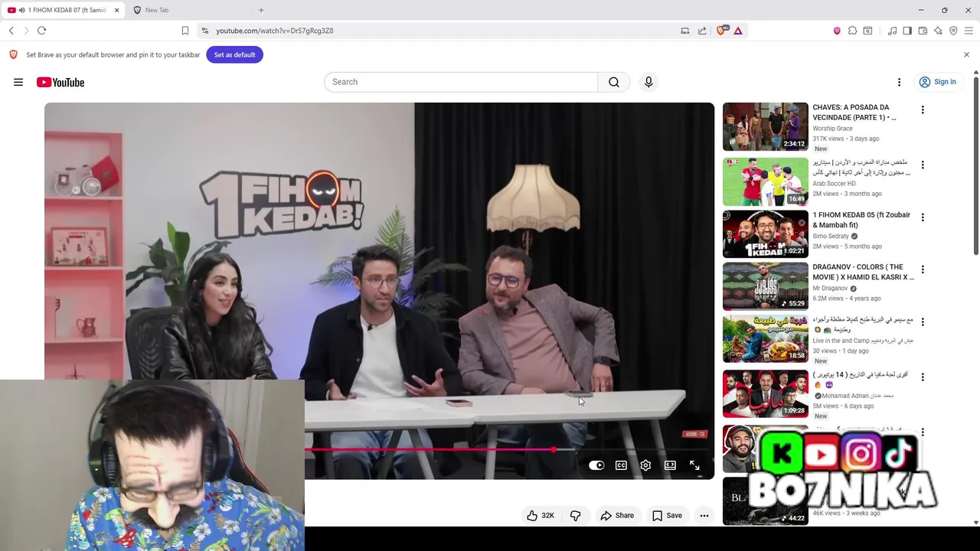Click the install/cast screen icon in the address bar
This screenshot has width=980, height=551.
[685, 31]
